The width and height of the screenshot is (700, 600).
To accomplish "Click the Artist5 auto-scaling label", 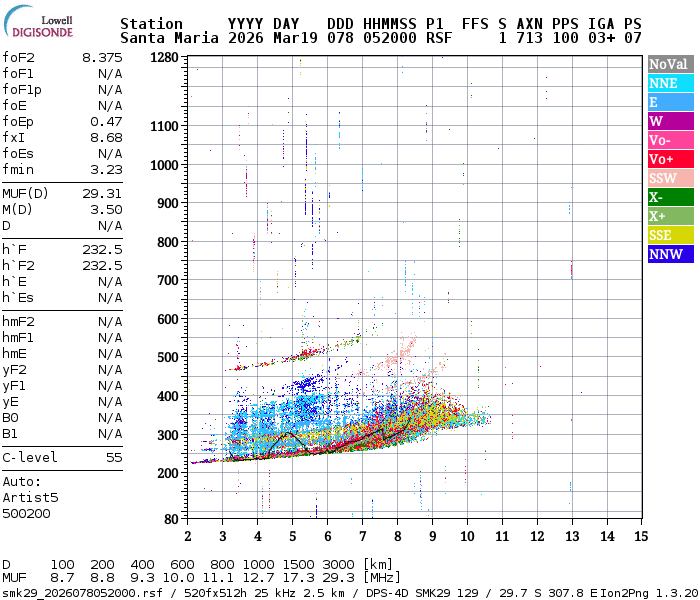I will (x=30, y=497).
